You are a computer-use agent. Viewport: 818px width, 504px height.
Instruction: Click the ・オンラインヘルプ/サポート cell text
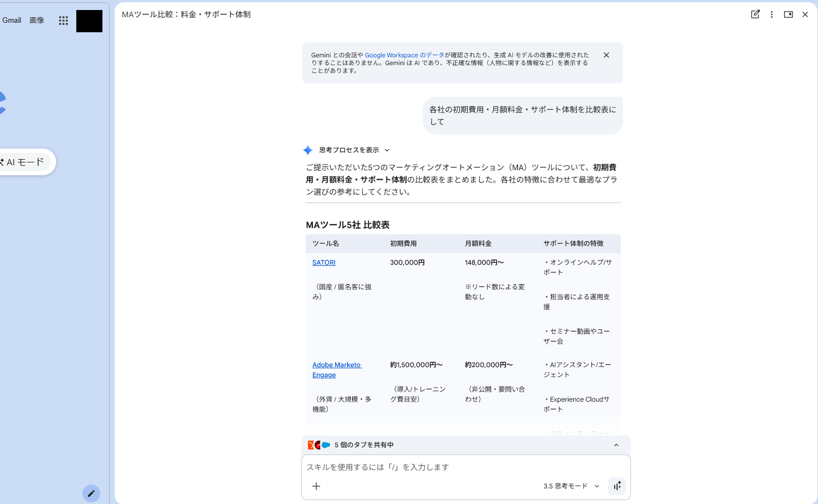pos(577,268)
